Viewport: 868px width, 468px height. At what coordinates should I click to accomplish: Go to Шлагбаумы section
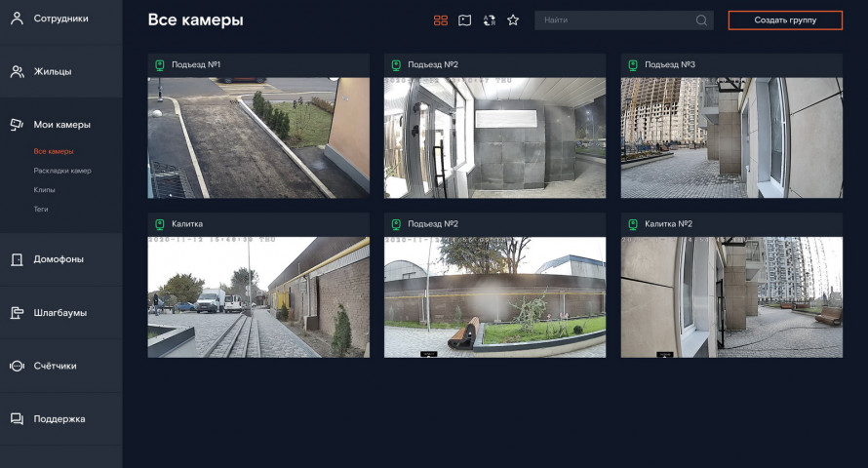pyautogui.click(x=60, y=313)
